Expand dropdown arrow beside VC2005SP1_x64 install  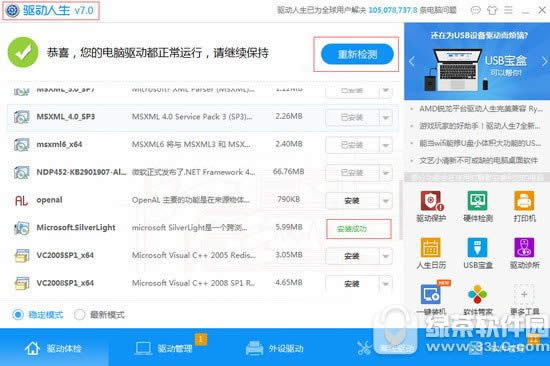(x=385, y=256)
